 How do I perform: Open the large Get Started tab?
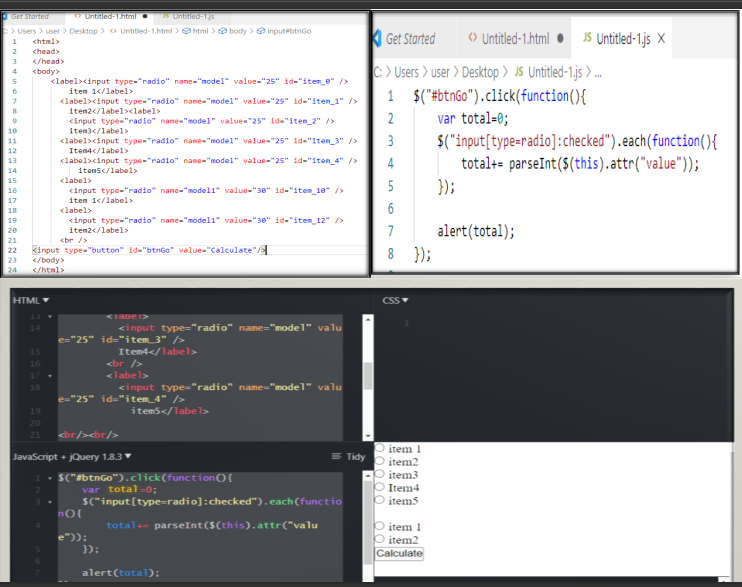point(410,39)
